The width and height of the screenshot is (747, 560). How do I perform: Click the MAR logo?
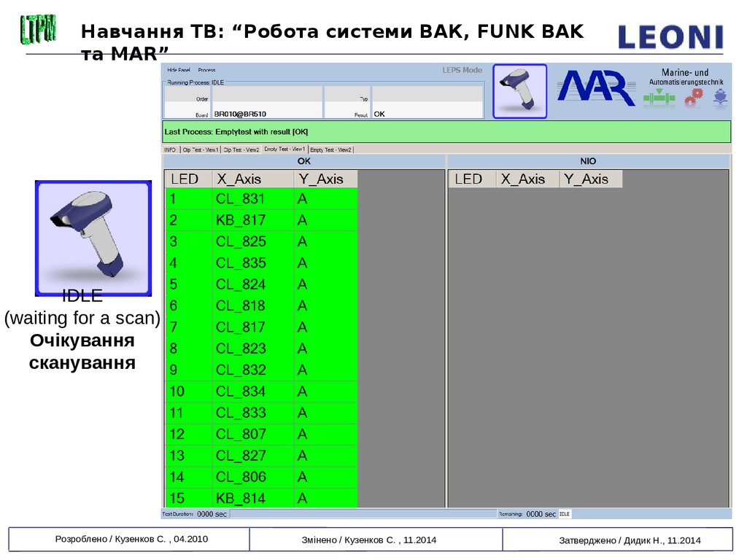coord(595,88)
